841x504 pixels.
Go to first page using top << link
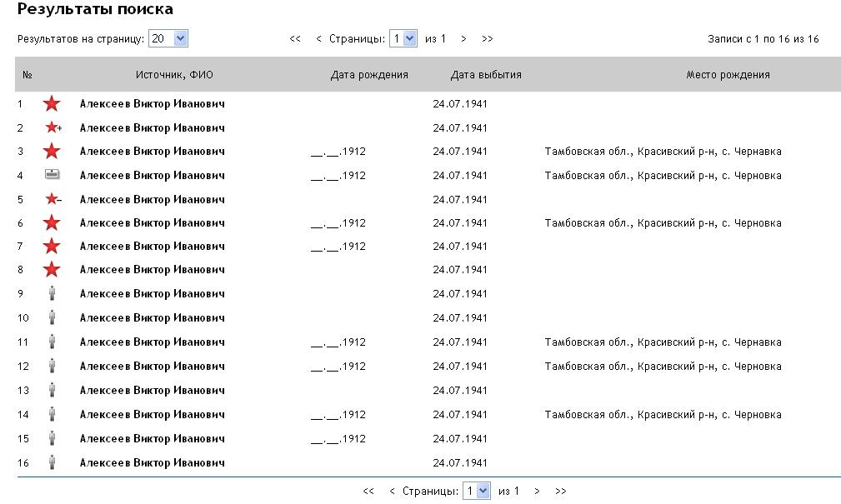(295, 39)
